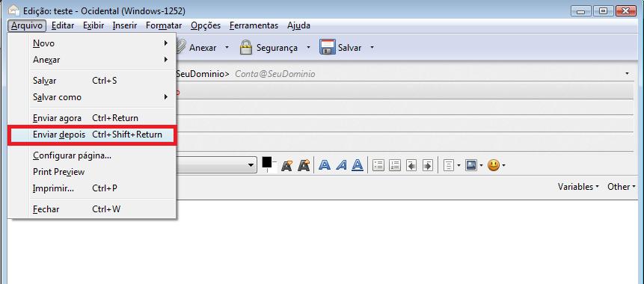Expand the Salvar como submenu
Screen dimensions: 644x284
pyautogui.click(x=92, y=97)
